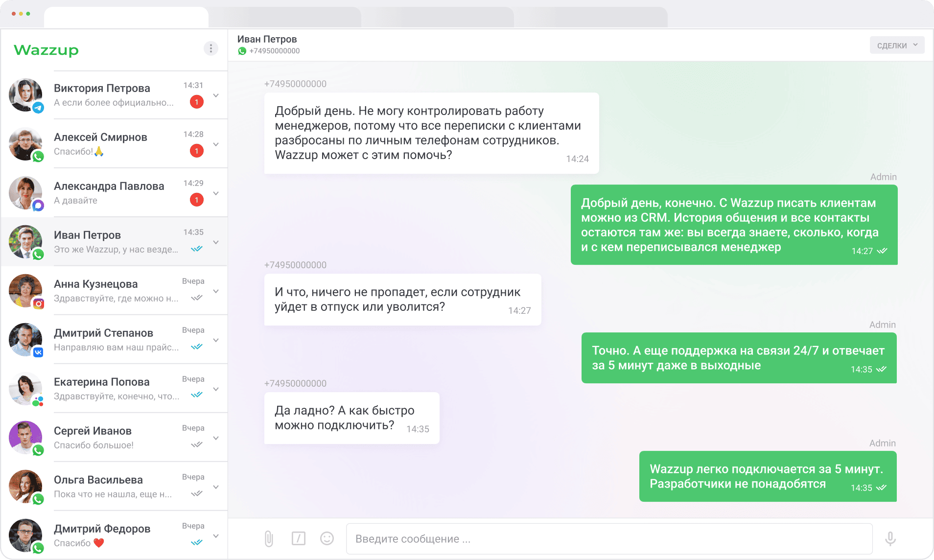This screenshot has width=934, height=560.
Task: Click the Иван Петров name in chat header
Action: point(267,39)
